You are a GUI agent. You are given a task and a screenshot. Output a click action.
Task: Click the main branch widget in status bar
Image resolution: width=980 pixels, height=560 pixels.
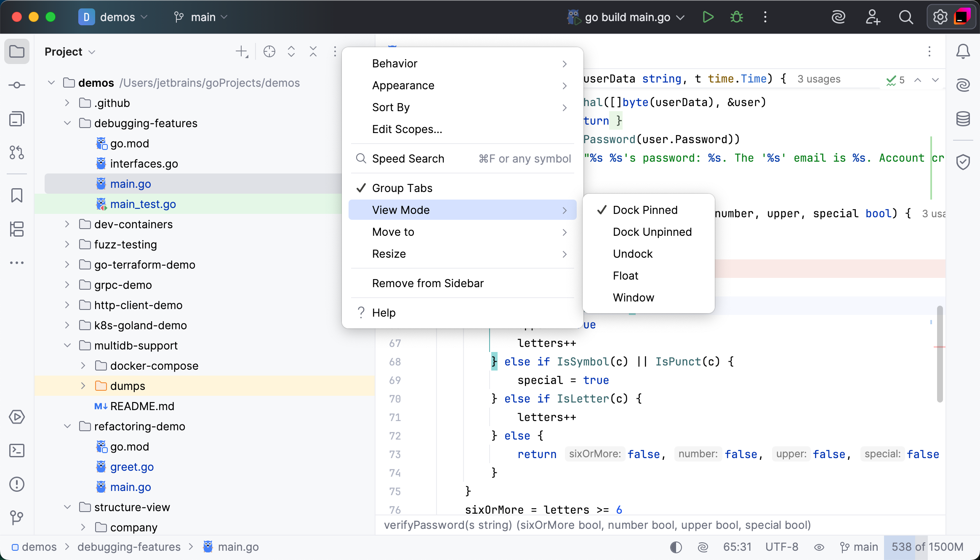point(859,547)
